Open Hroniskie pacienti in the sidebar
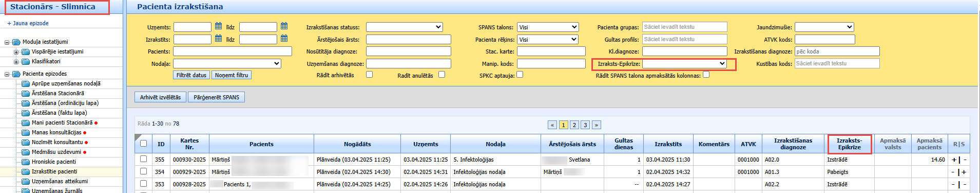The width and height of the screenshot is (980, 193). (53, 162)
